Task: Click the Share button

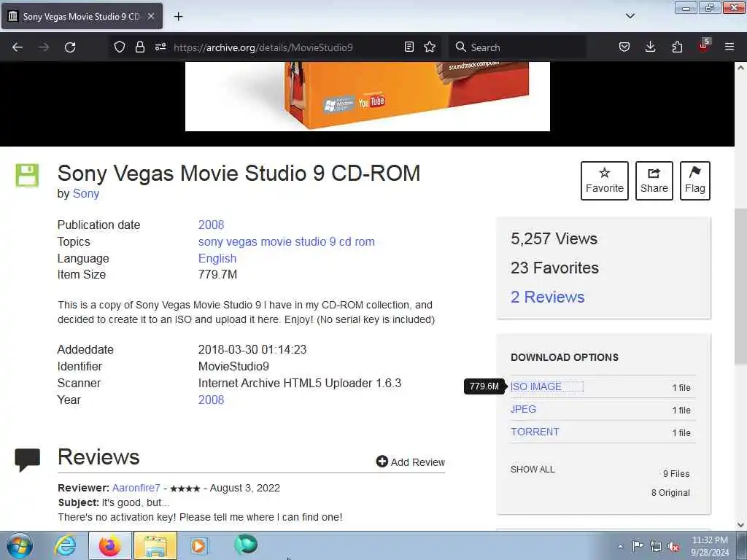Action: click(654, 181)
